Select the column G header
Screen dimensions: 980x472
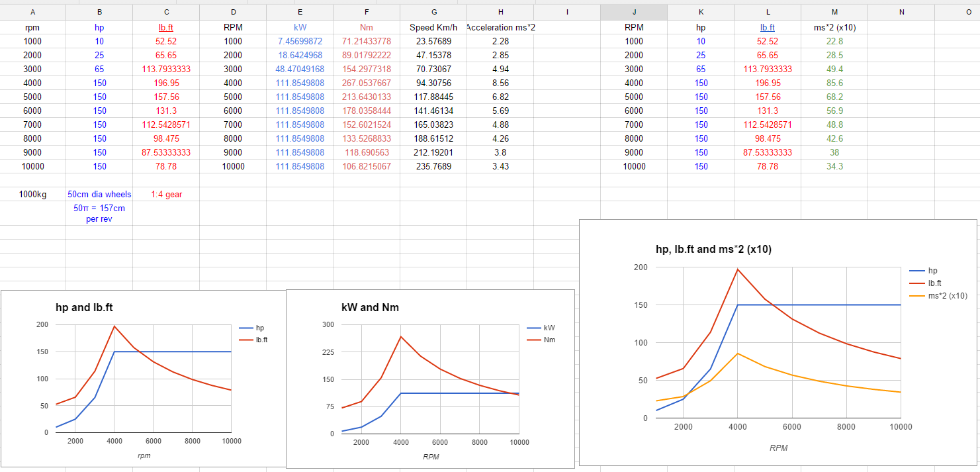(x=433, y=12)
